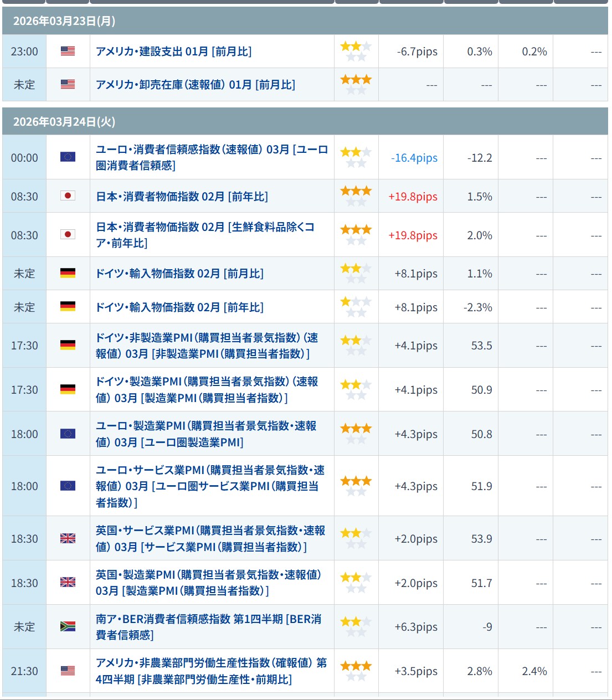
Task: Click +19.8pips value for 日本・消費者物価指数 [前年比]
Action: tap(413, 197)
